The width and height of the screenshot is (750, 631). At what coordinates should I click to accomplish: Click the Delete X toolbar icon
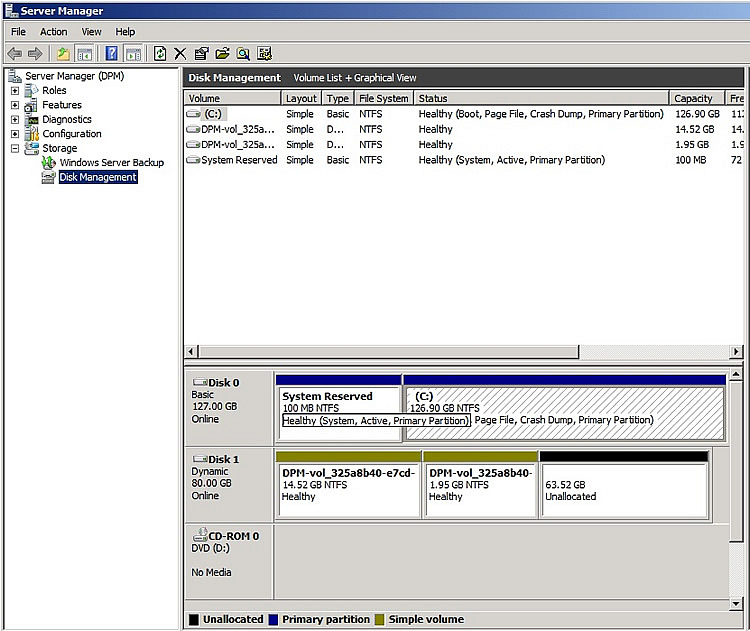pyautogui.click(x=181, y=53)
